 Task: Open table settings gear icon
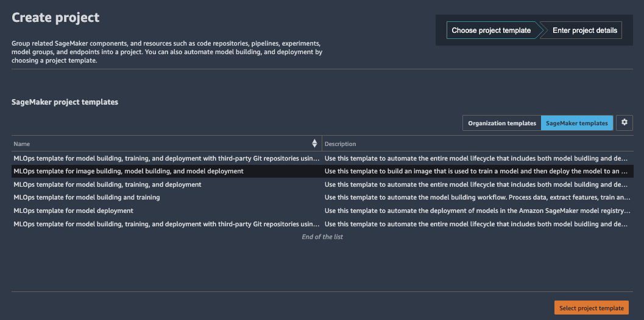click(x=625, y=122)
